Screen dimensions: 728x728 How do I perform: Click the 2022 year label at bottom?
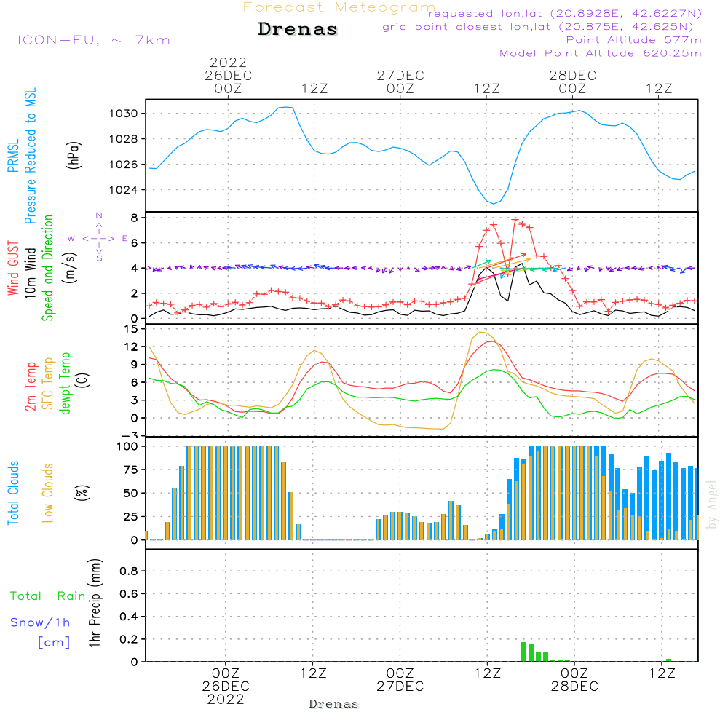pos(226,700)
